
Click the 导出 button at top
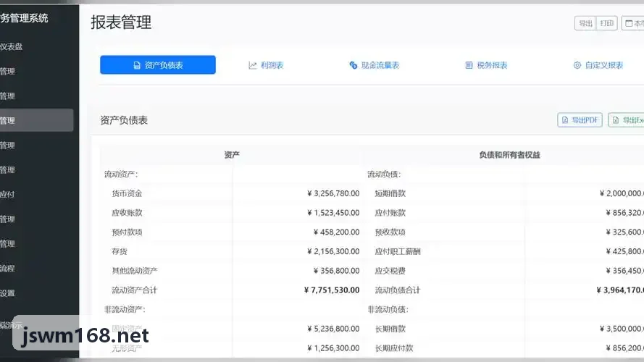(x=585, y=23)
